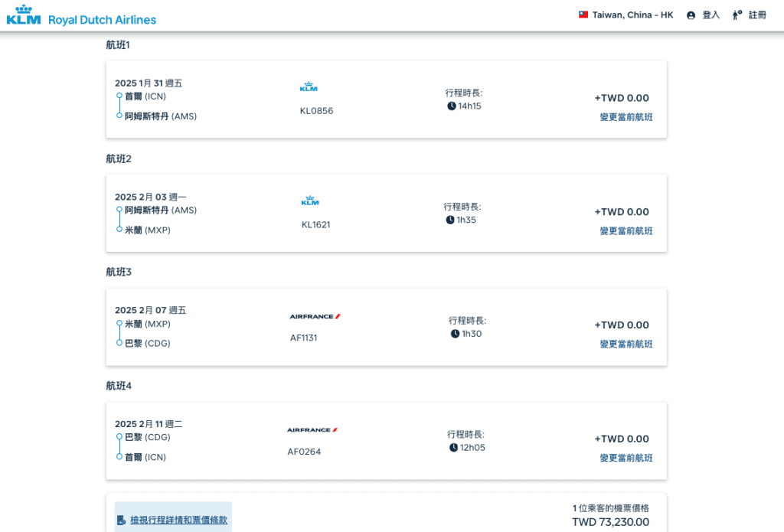Click date 2025 2月 07 週五

(x=151, y=310)
